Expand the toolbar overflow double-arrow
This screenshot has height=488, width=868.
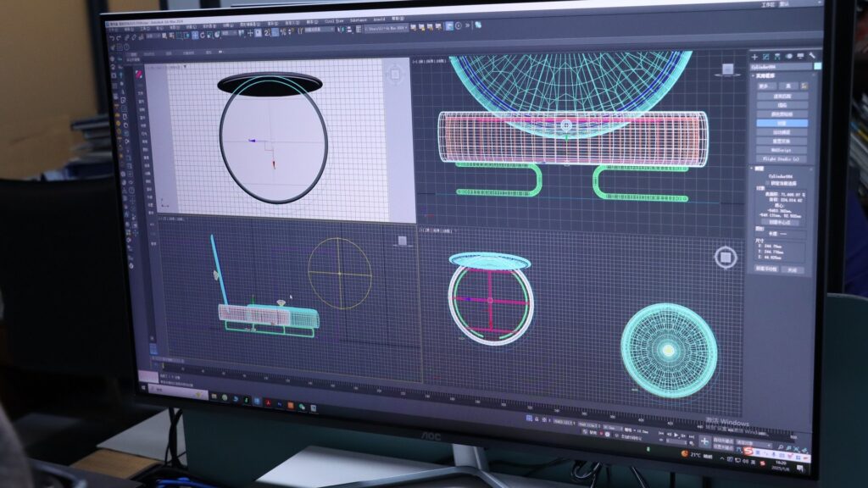467,25
